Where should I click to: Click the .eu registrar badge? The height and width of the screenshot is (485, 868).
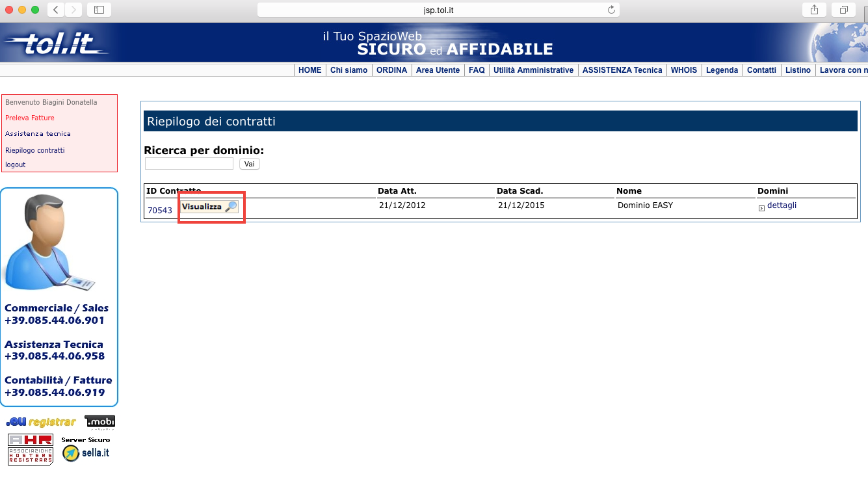pos(41,423)
